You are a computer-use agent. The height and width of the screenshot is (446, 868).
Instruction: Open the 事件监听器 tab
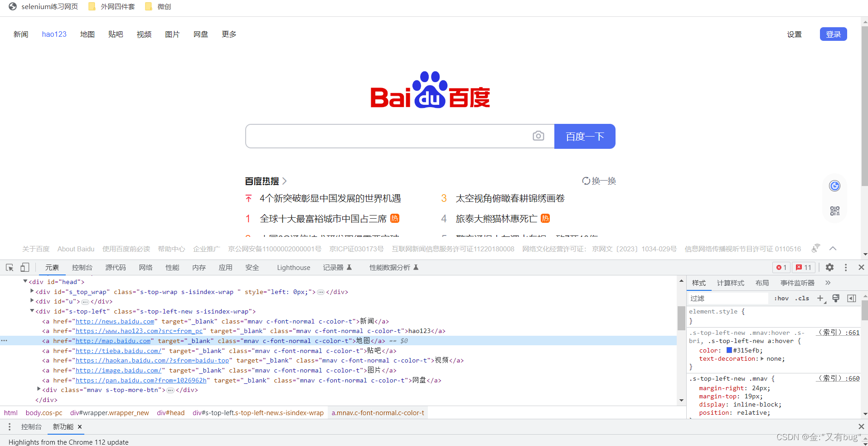pyautogui.click(x=797, y=283)
